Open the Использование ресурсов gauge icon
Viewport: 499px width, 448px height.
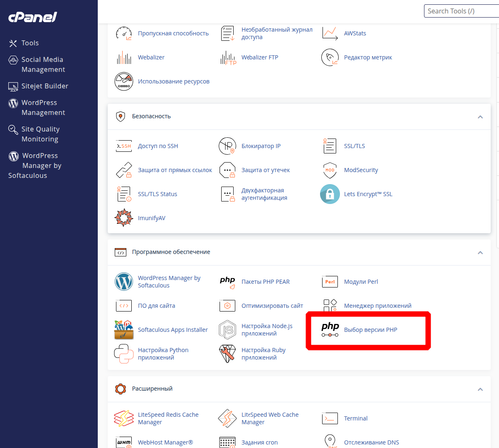[124, 81]
